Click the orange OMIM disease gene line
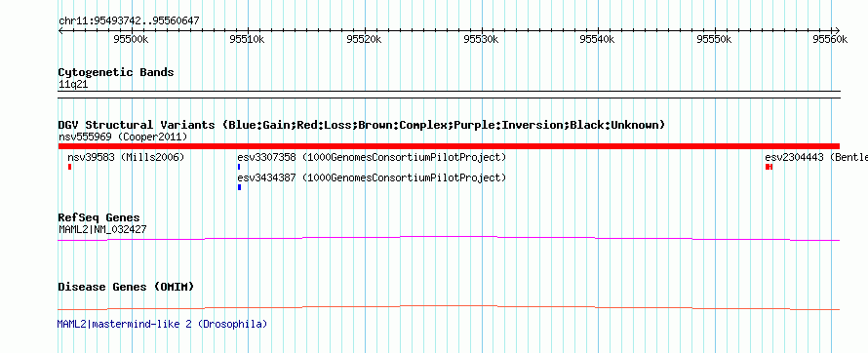Viewport: 868px width, 353px height. click(x=449, y=307)
